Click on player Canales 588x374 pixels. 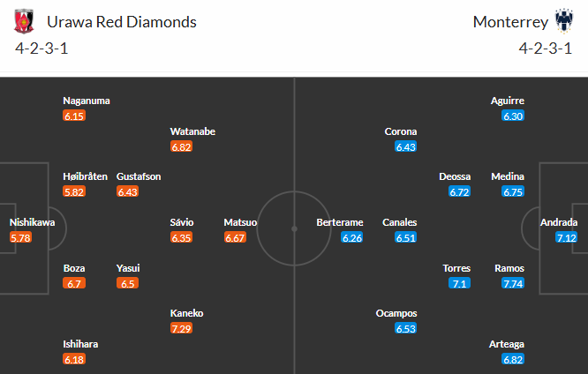pyautogui.click(x=400, y=222)
